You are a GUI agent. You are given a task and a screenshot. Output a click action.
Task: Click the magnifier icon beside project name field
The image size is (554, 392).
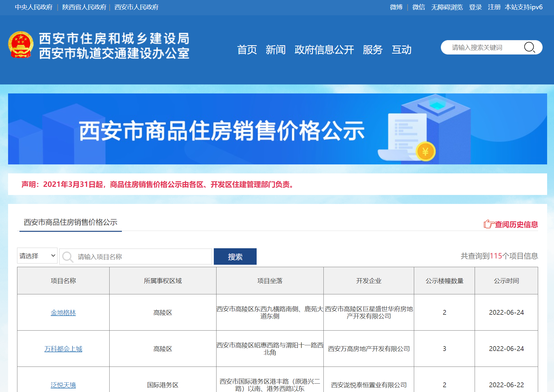pos(68,257)
